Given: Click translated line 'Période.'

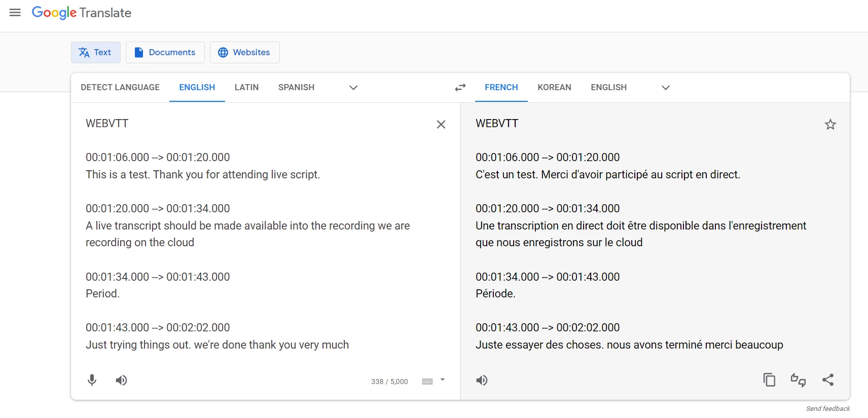Looking at the screenshot, I should pos(495,293).
